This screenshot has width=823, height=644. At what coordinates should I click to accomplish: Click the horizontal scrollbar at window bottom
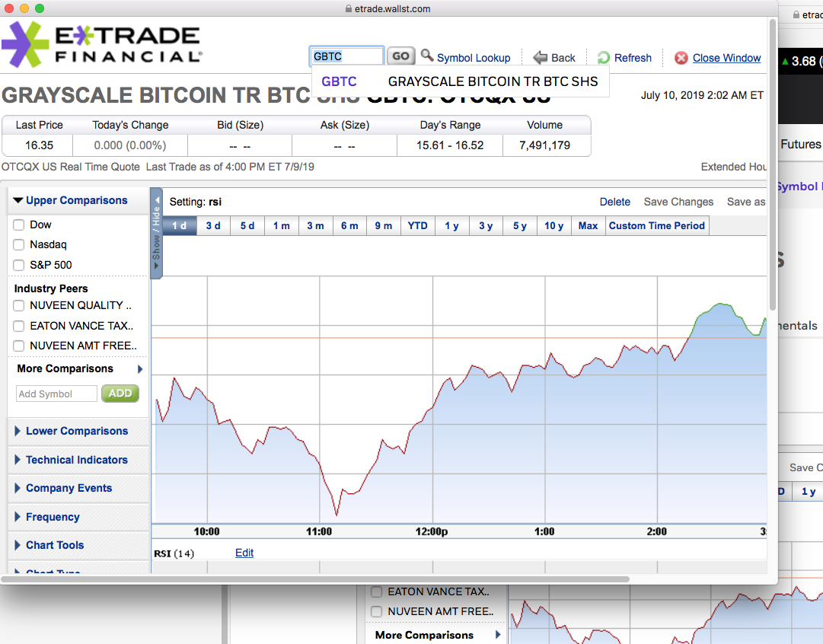[315, 579]
